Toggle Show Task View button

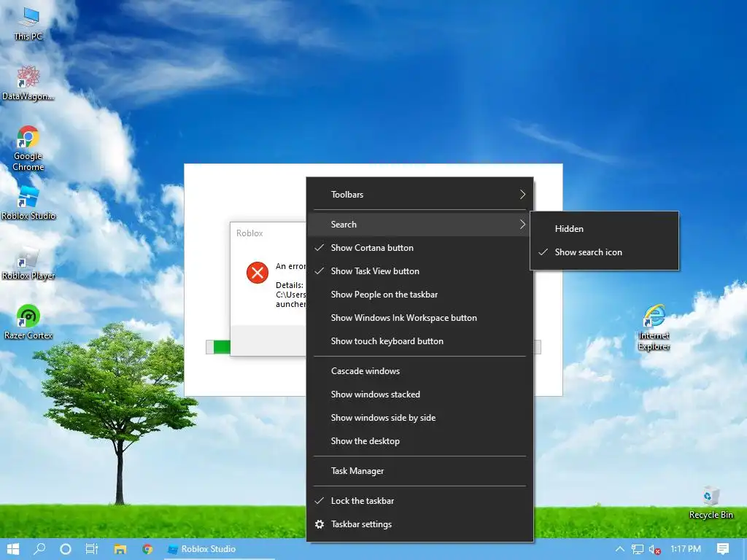[x=419, y=271]
